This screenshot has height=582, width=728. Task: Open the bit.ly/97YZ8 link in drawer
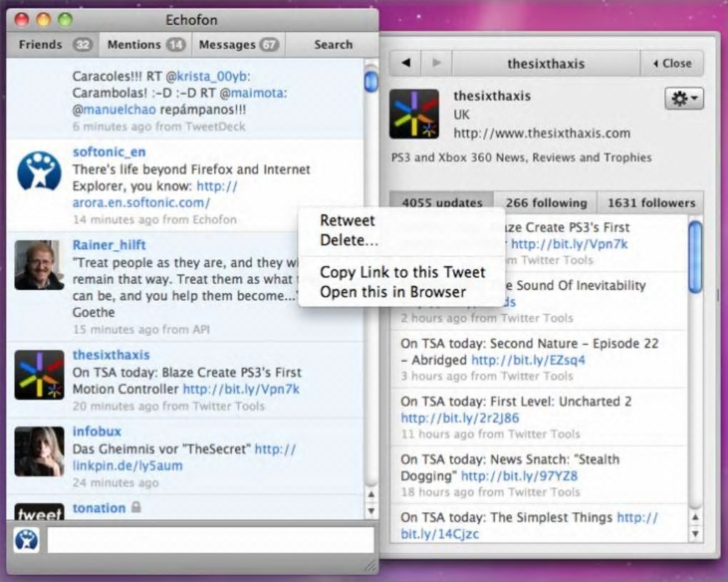point(519,476)
